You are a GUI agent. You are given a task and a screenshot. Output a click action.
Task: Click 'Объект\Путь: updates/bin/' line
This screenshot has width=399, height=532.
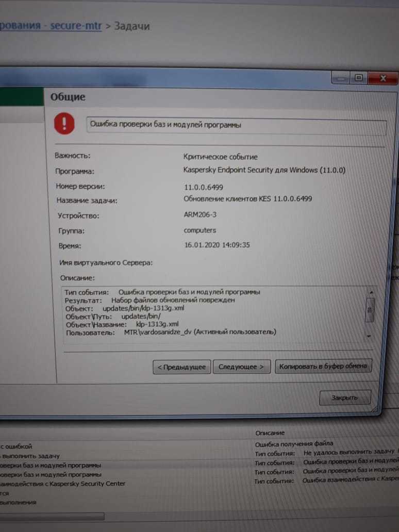(x=113, y=316)
